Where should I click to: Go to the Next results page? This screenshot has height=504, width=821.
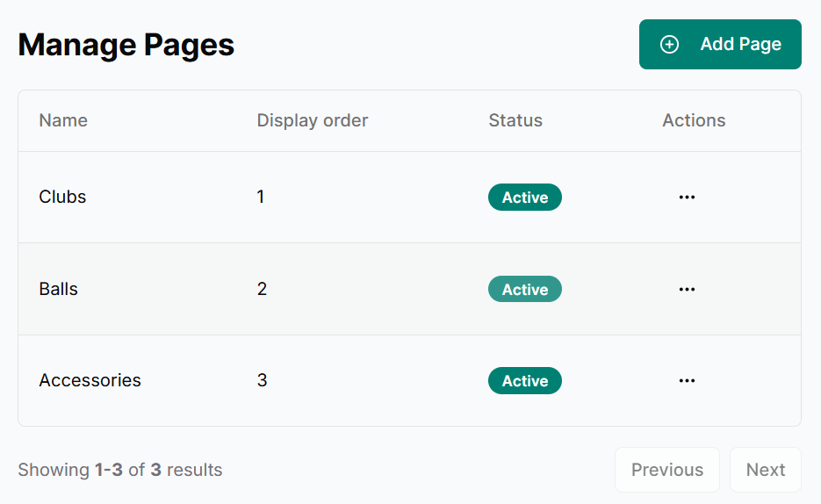pos(765,470)
